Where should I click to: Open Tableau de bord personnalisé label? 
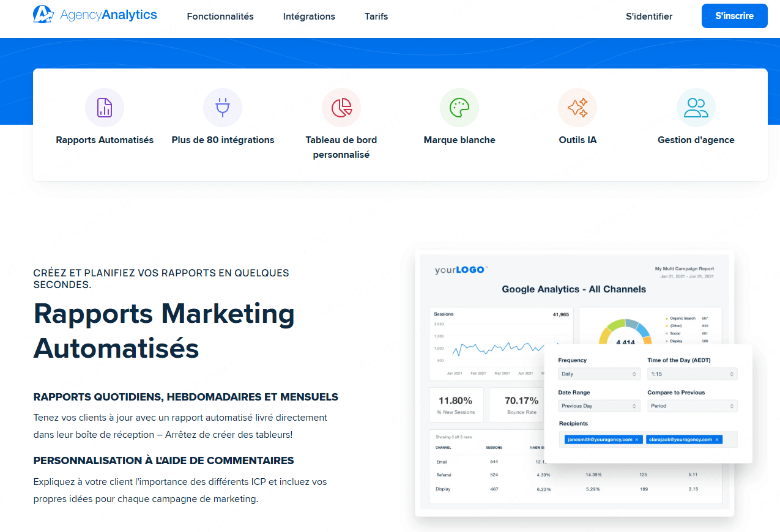point(341,147)
